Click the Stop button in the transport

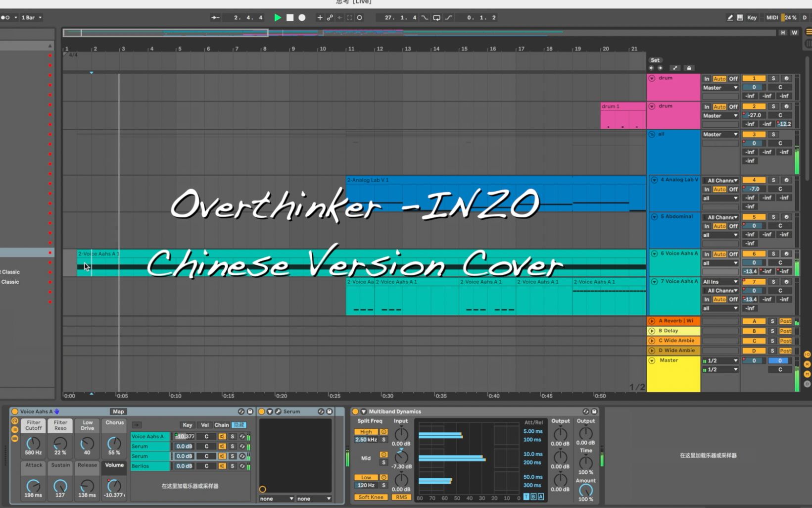[x=290, y=17]
